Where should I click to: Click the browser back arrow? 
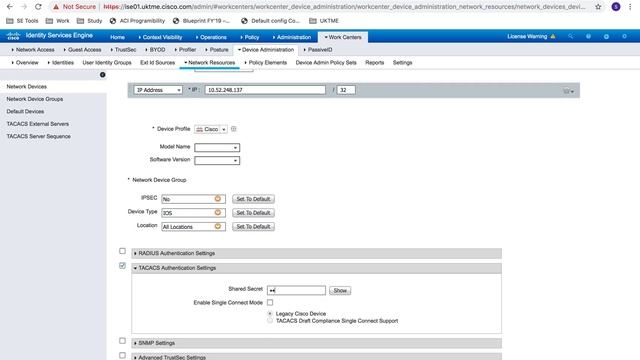coord(10,7)
